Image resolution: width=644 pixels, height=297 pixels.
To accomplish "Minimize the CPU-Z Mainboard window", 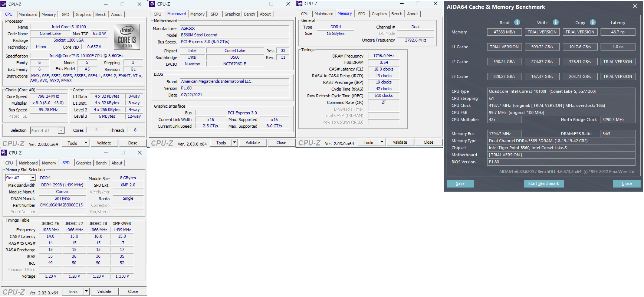I will tap(254, 4).
